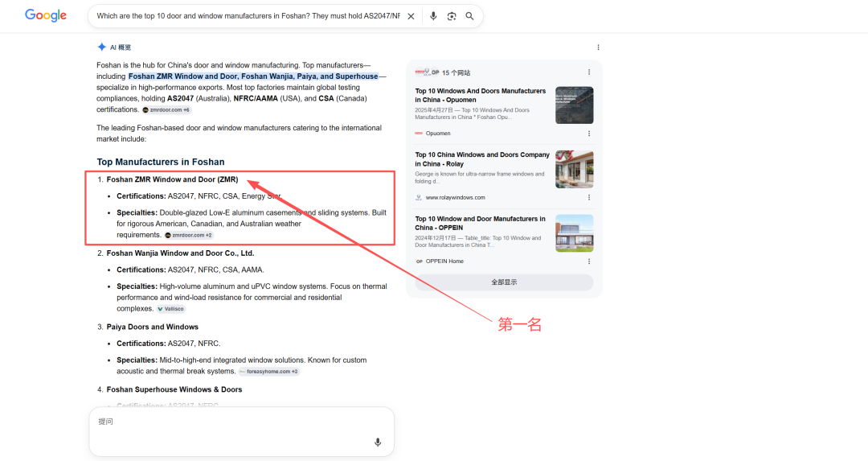Open Google Lens image search
Screen dimensions: 868x461
pos(452,16)
